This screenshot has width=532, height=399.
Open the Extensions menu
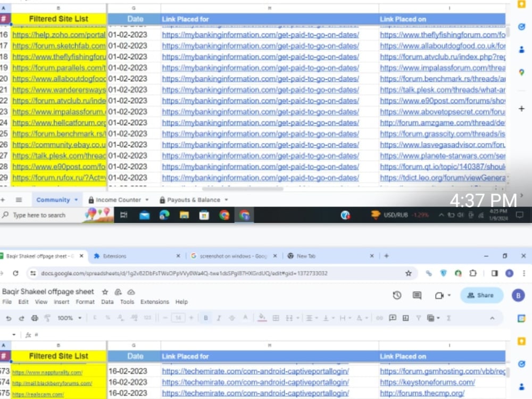[154, 302]
